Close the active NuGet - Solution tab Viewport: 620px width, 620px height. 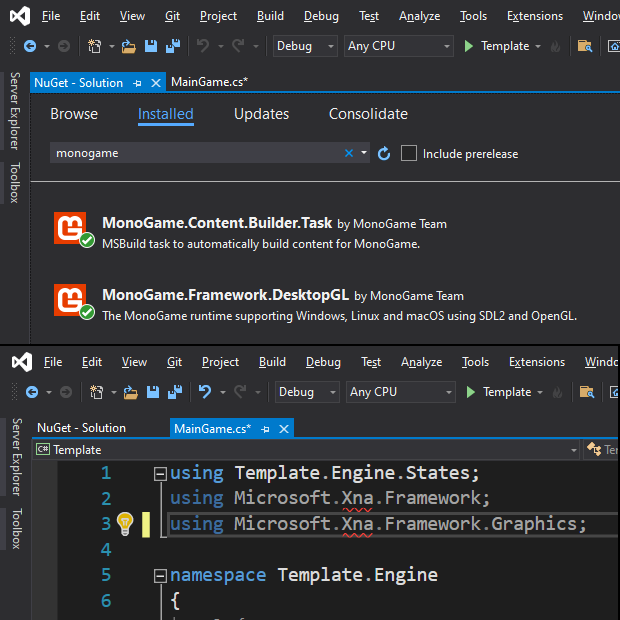tap(156, 83)
